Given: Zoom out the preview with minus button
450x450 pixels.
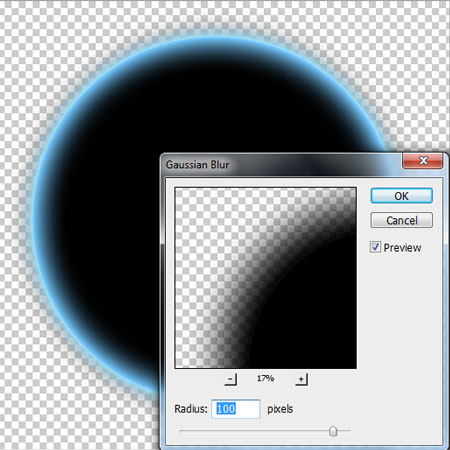Looking at the screenshot, I should 230,379.
